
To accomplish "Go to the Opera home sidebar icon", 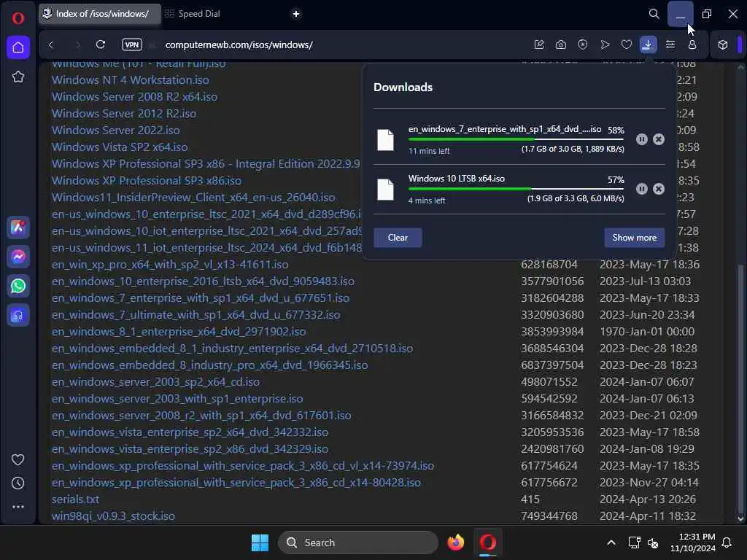I will coord(18,47).
